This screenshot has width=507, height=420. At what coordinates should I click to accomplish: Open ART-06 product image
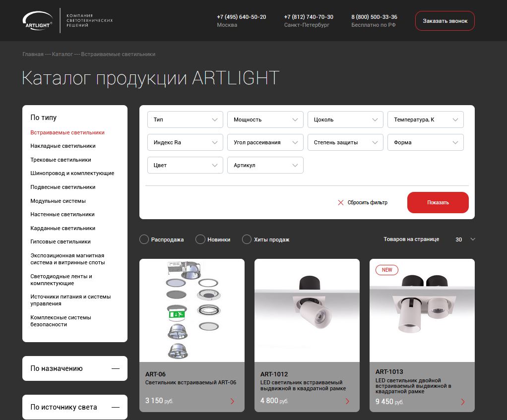pos(192,310)
